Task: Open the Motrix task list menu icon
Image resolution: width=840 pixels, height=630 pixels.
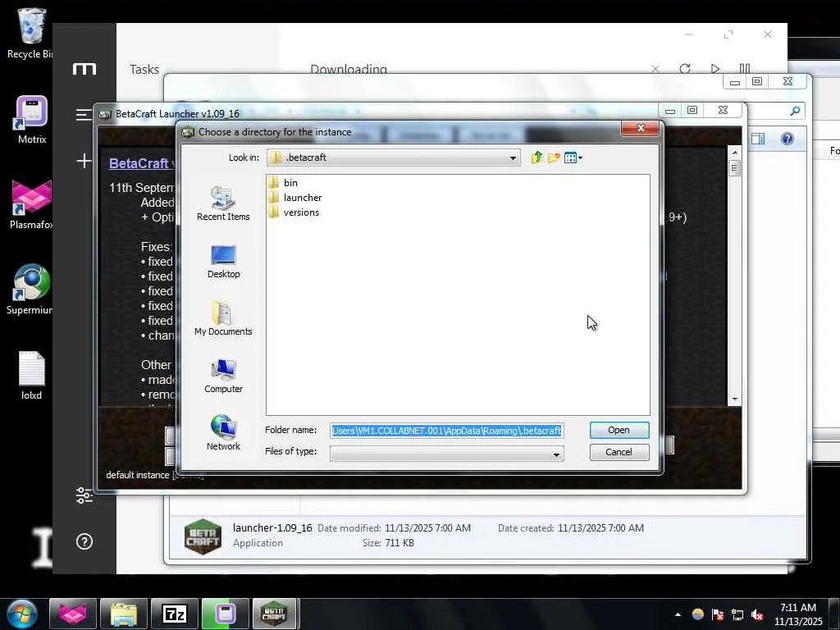Action: pos(84,115)
